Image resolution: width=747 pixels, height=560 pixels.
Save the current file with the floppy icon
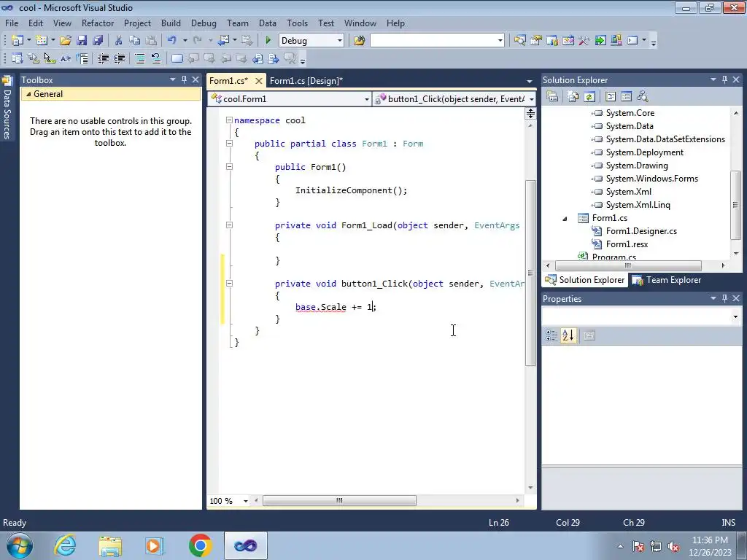[82, 41]
